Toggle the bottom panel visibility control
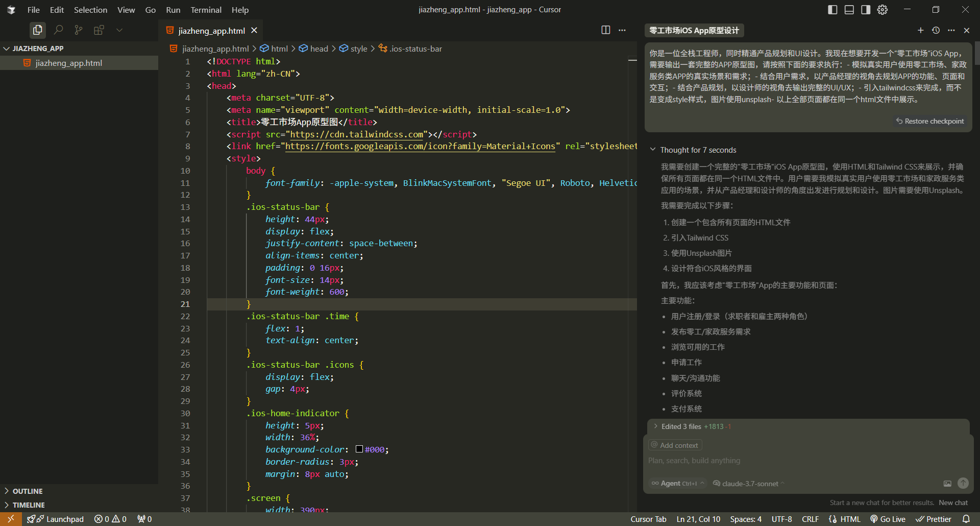 point(849,9)
